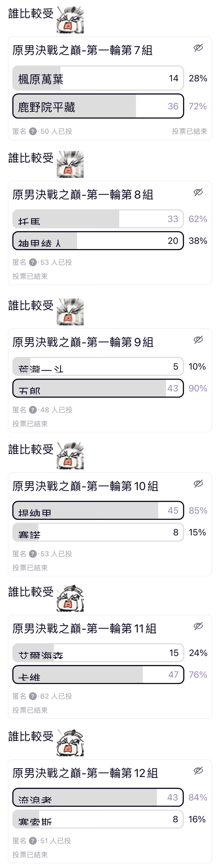Select the 楓原萬葉 poll option
This screenshot has width=220, height=868.
point(98,78)
